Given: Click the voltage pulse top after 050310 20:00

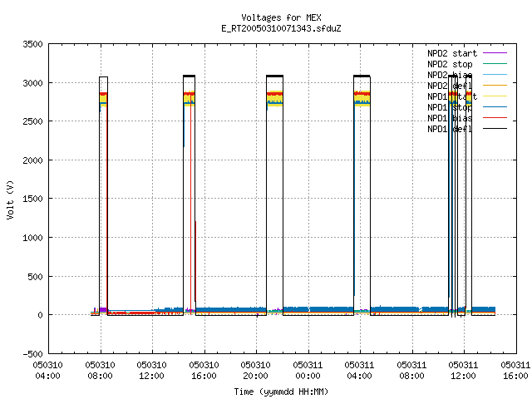Looking at the screenshot, I should [x=274, y=76].
